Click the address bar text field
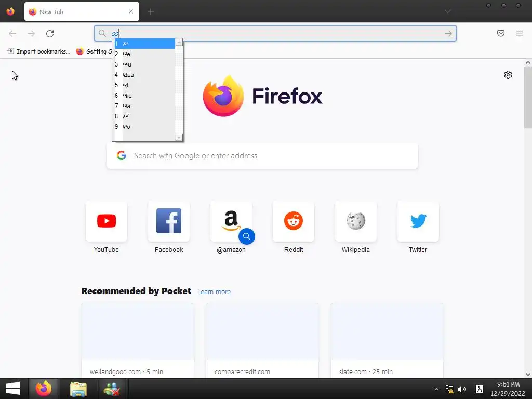 click(275, 33)
